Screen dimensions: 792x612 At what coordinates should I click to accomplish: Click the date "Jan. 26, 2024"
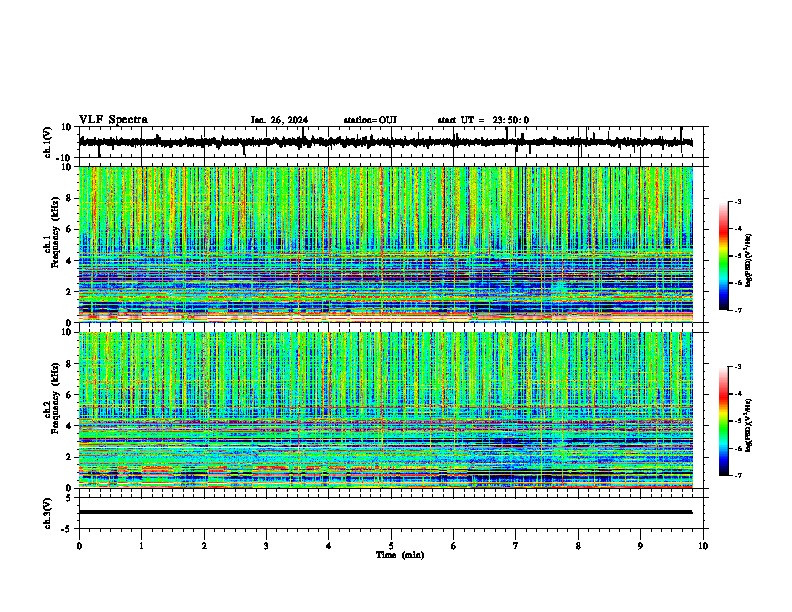coord(279,120)
